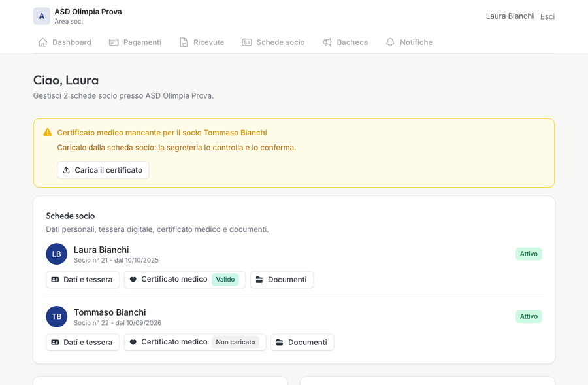Click the folder icon in Laura's Documenti

click(x=259, y=280)
